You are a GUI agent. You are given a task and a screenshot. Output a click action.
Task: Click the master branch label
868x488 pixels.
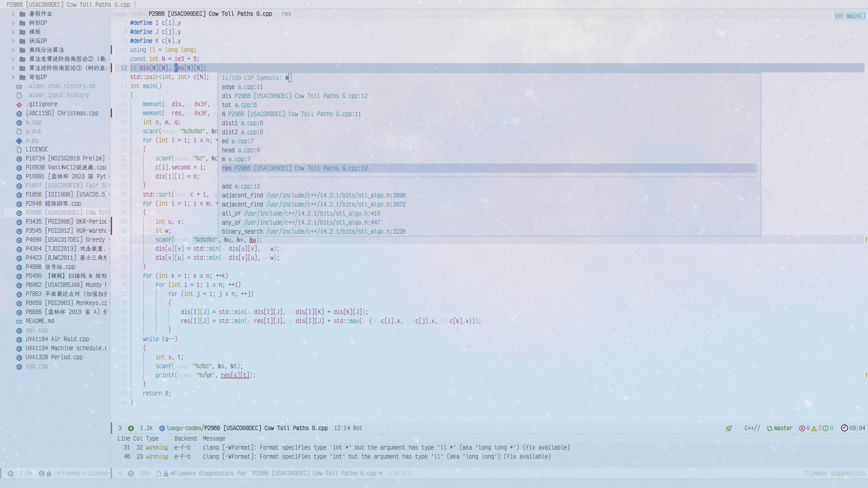click(x=783, y=428)
